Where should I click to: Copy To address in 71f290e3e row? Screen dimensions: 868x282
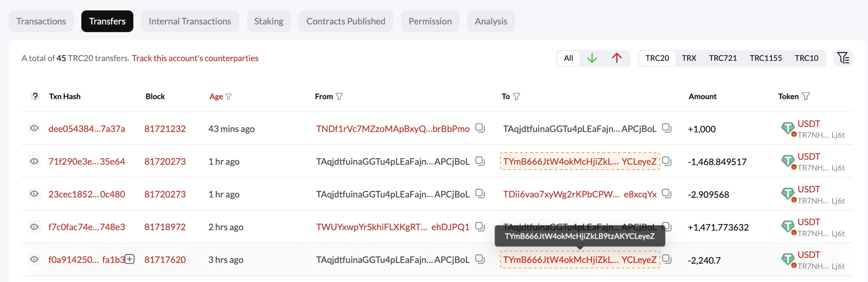667,161
